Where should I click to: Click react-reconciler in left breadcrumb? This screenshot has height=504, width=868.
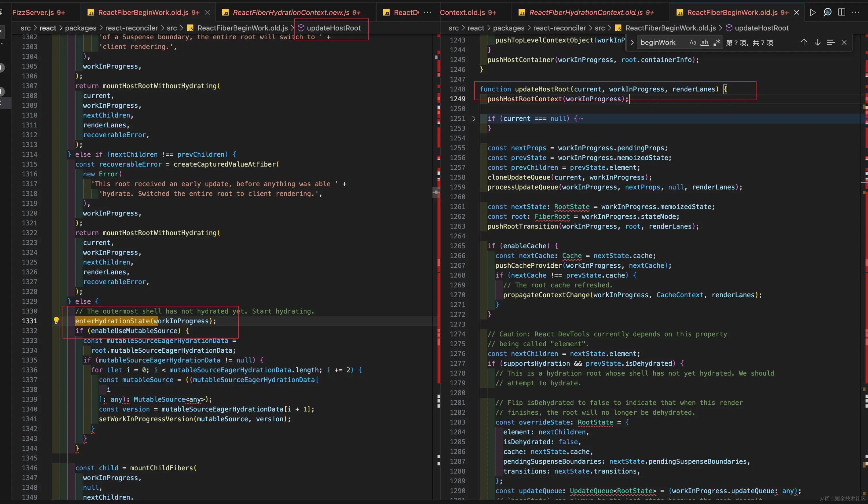(131, 28)
